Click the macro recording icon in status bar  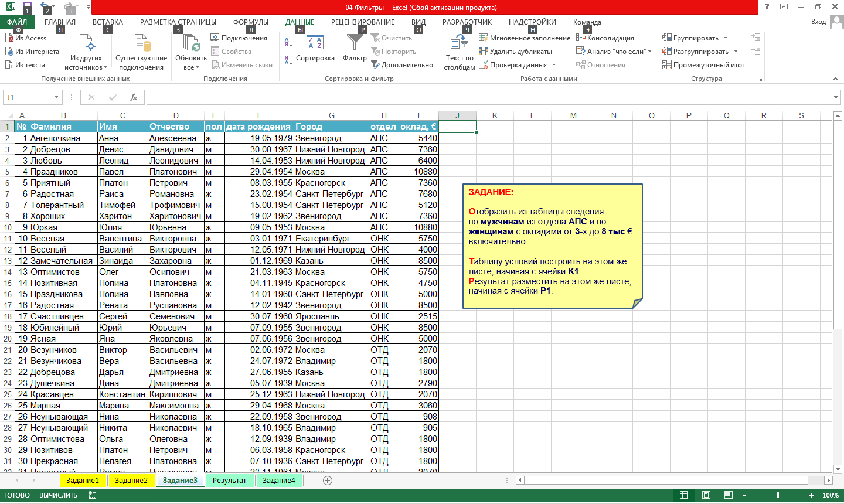(x=93, y=495)
